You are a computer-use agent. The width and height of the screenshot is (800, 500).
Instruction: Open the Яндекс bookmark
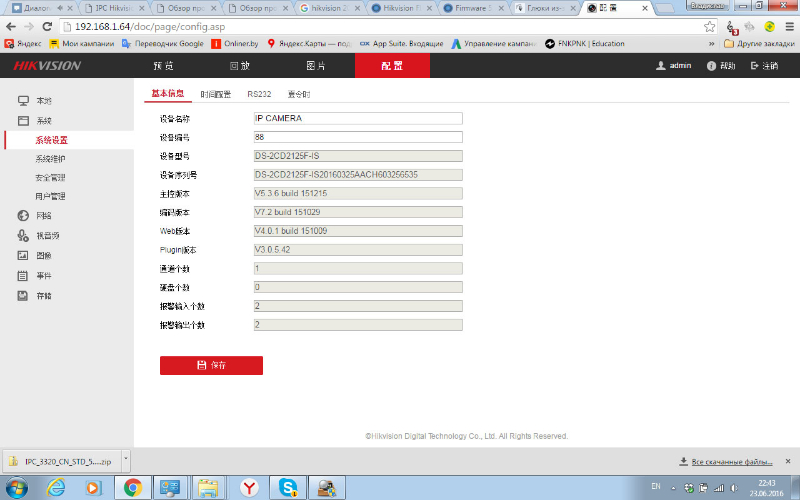tap(23, 44)
